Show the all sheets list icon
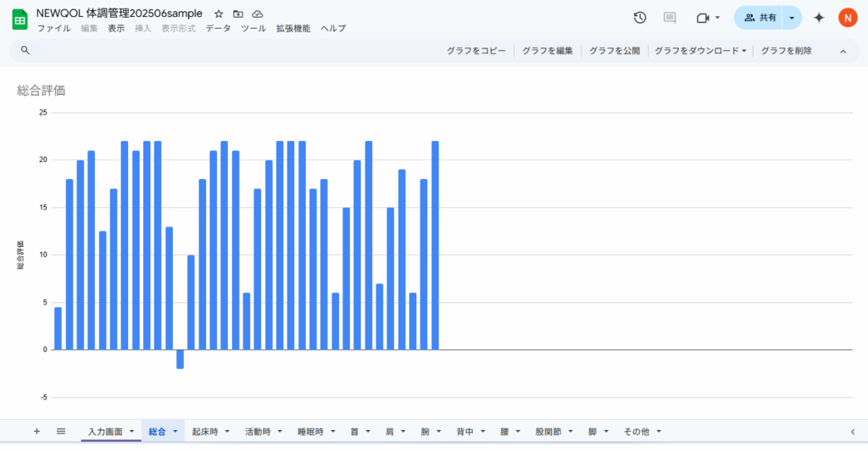This screenshot has width=868, height=453. [x=61, y=432]
